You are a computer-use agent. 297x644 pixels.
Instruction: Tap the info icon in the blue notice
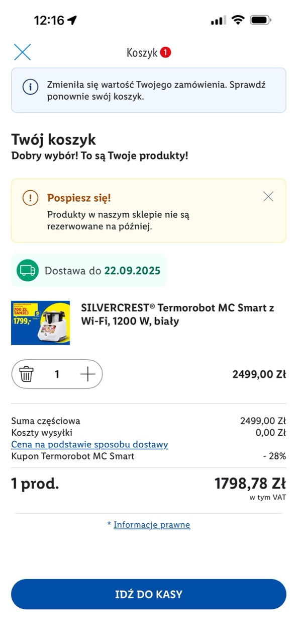[30, 87]
